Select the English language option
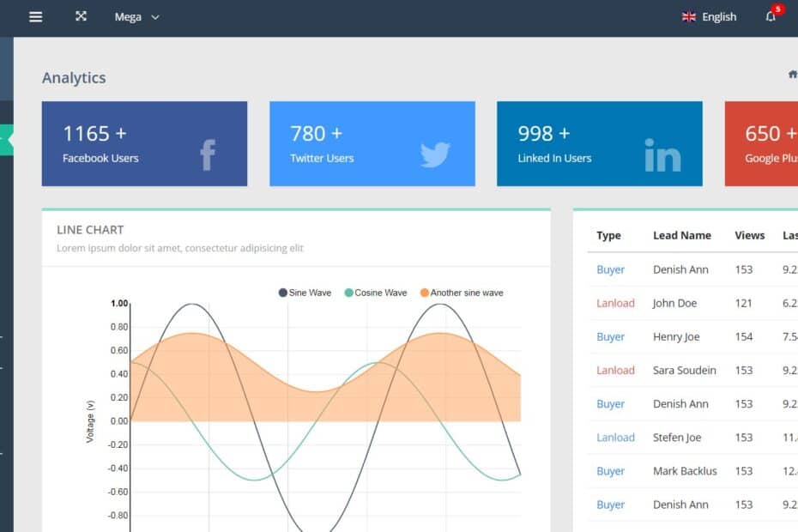 (x=719, y=17)
